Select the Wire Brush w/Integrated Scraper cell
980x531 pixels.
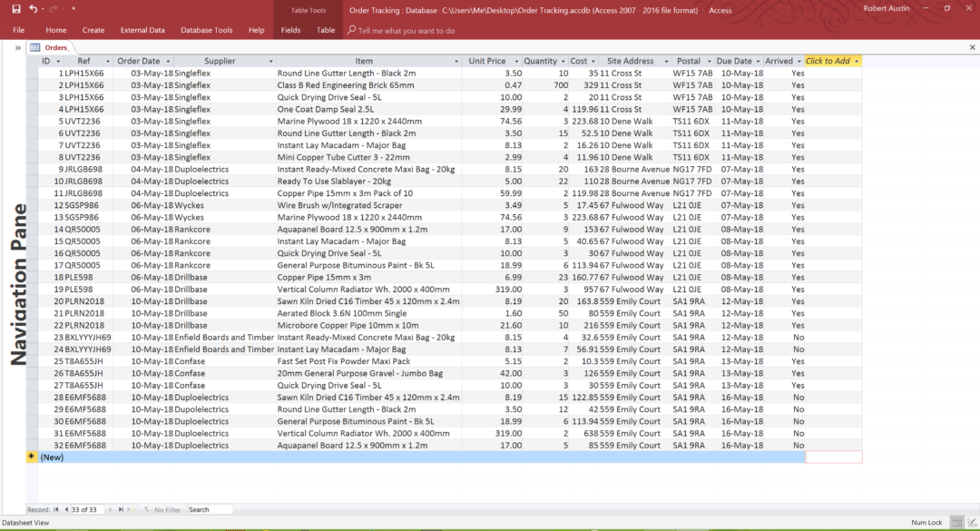point(368,205)
